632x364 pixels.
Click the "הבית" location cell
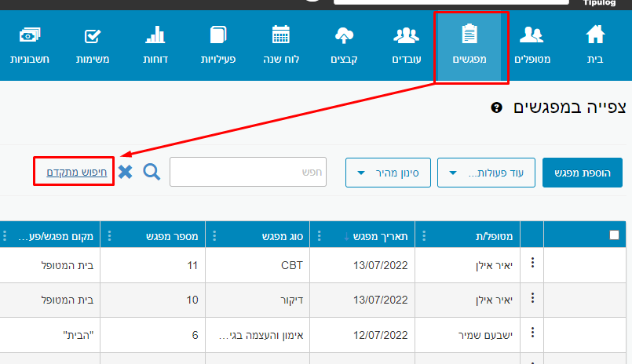coord(79,335)
